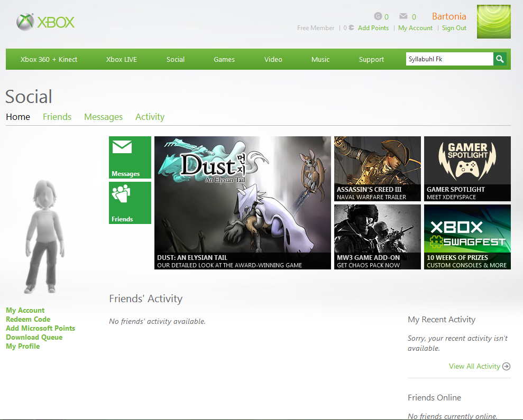Screen dimensions: 523x420
Task: Click the Bartonia gamertag
Action: pos(449,16)
